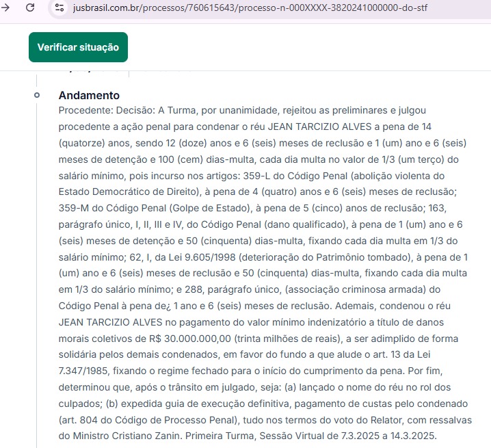Click text 'culpados; (b) expedida guia de execução definitiva'
Image resolution: width=491 pixels, height=448 pixels.
pos(174,404)
